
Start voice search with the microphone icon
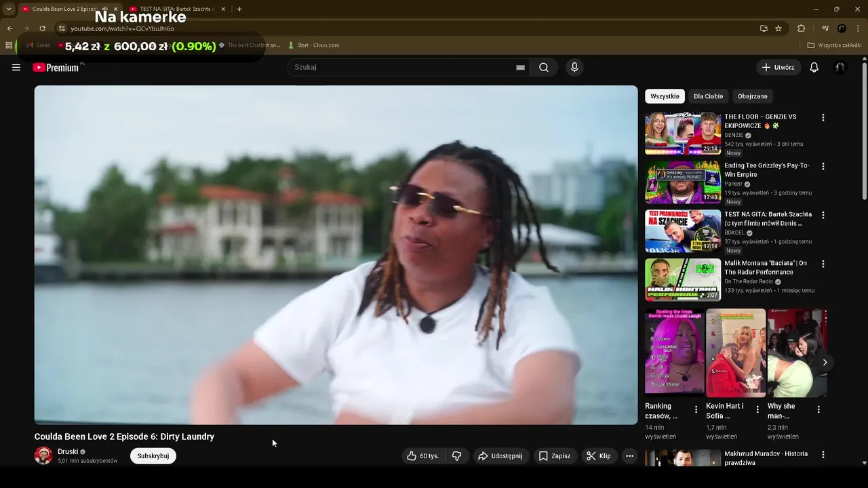(574, 67)
